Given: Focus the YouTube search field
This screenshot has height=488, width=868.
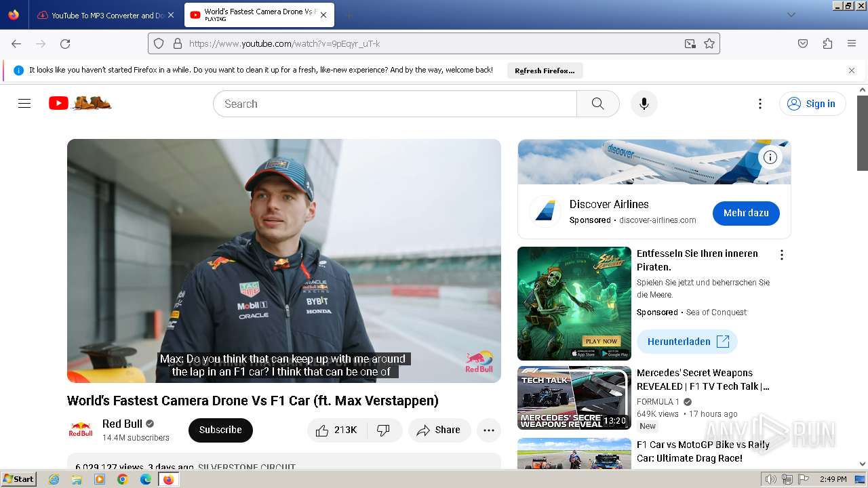Looking at the screenshot, I should 395,104.
